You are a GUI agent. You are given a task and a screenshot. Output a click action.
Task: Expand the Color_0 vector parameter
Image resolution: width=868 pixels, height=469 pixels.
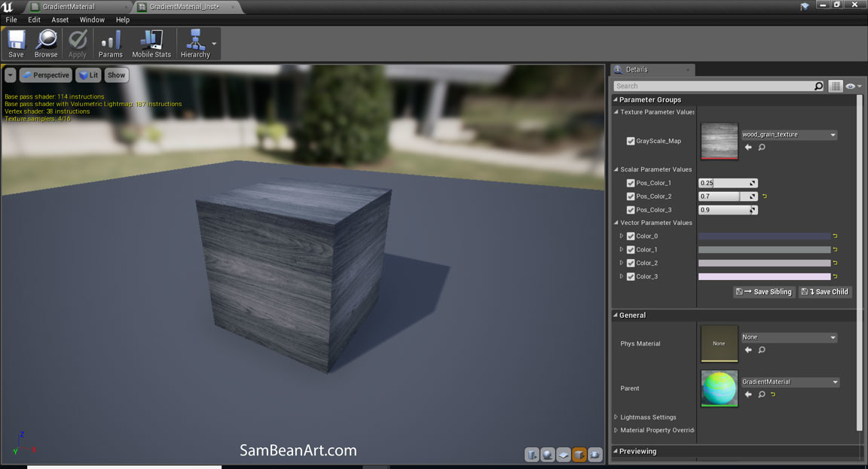[621, 236]
